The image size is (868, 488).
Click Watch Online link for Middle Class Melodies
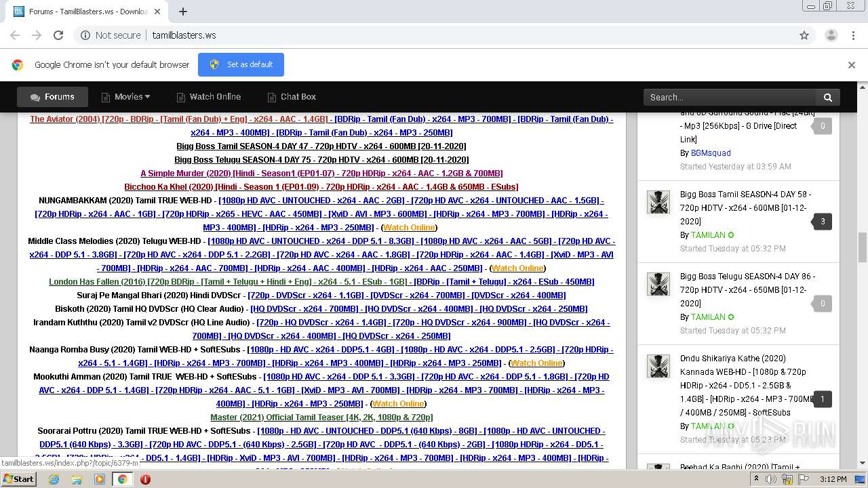pos(517,268)
